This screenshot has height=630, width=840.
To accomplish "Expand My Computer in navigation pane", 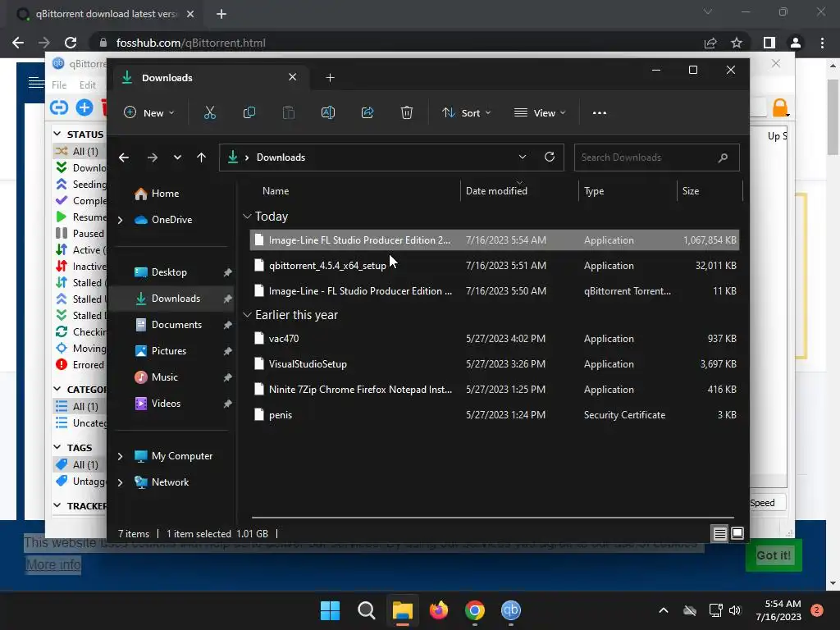I will pyautogui.click(x=120, y=456).
